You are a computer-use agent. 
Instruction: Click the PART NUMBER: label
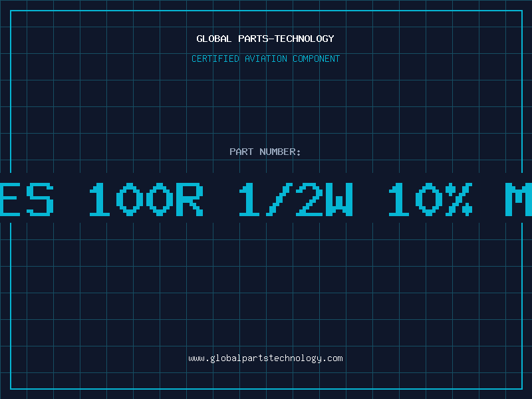[265, 152]
